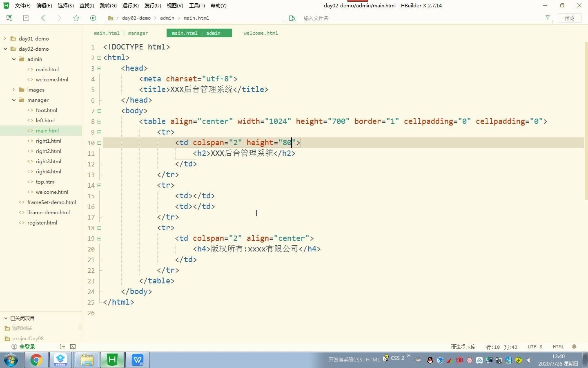Open the file explorer taskbar icon
588x368 pixels.
click(87, 360)
